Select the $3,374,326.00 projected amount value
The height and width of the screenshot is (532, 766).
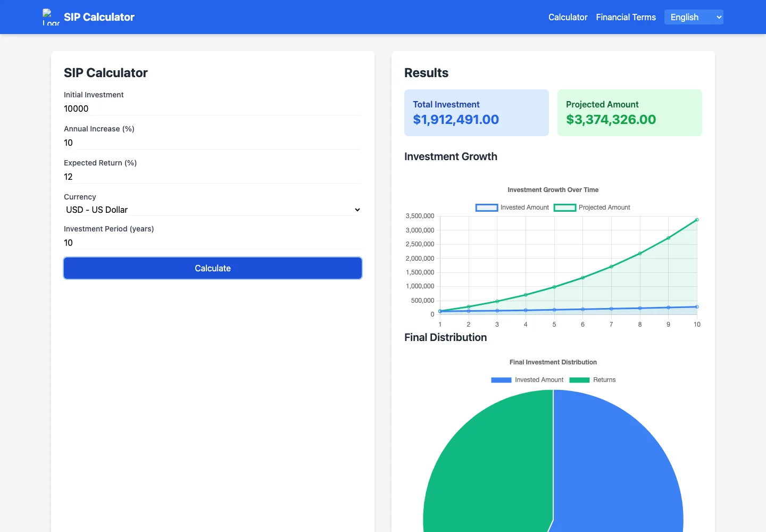[x=611, y=119]
